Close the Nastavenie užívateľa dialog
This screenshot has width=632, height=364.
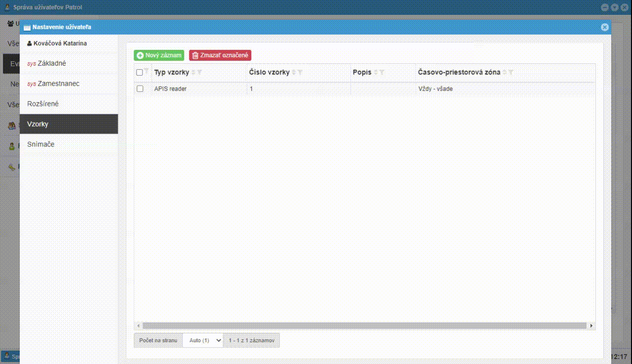pos(604,27)
